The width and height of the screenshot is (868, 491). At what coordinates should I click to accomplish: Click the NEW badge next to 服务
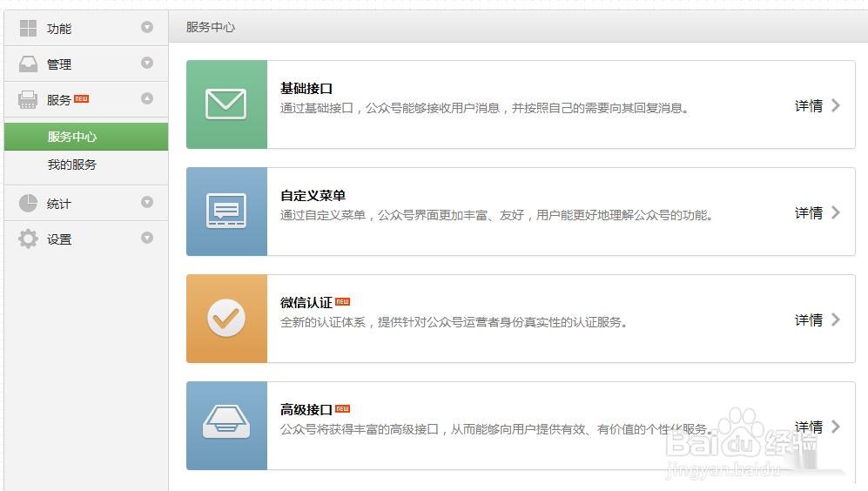pos(81,98)
